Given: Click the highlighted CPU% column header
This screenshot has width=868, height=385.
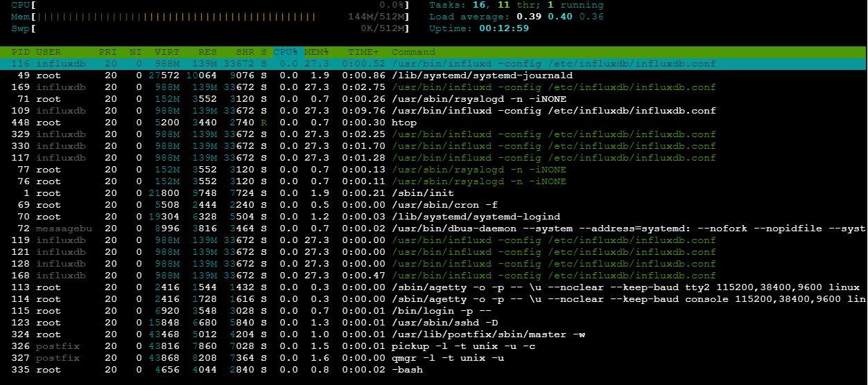Looking at the screenshot, I should [x=286, y=52].
